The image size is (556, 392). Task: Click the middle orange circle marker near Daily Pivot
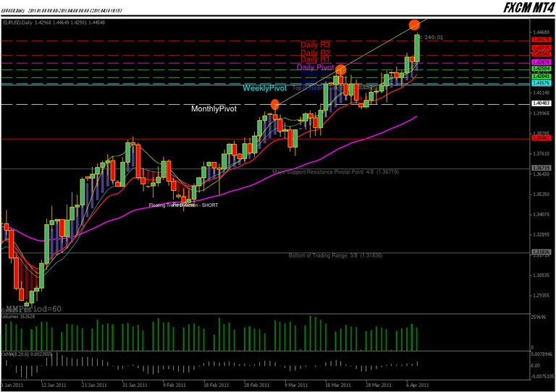click(341, 69)
